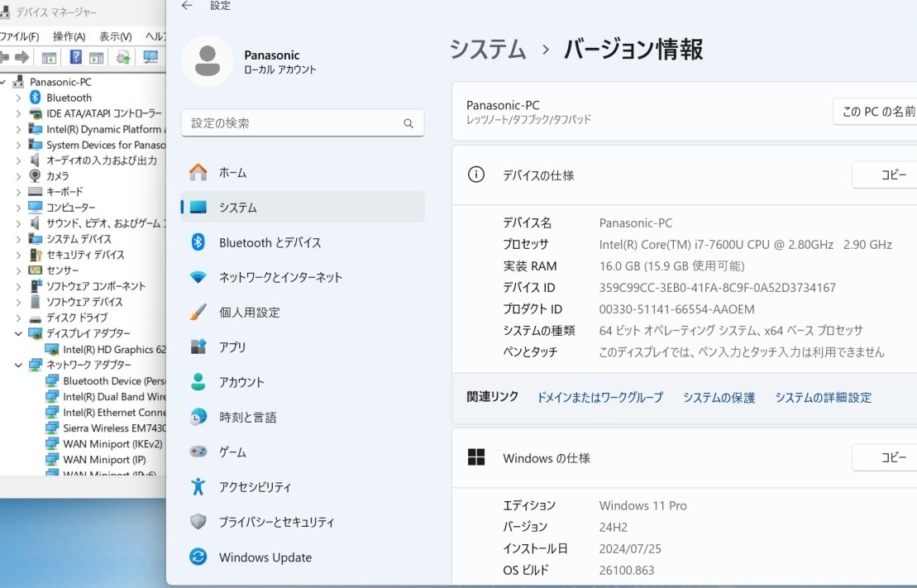
Task: Expand the キーボード tree node
Action: click(x=18, y=192)
